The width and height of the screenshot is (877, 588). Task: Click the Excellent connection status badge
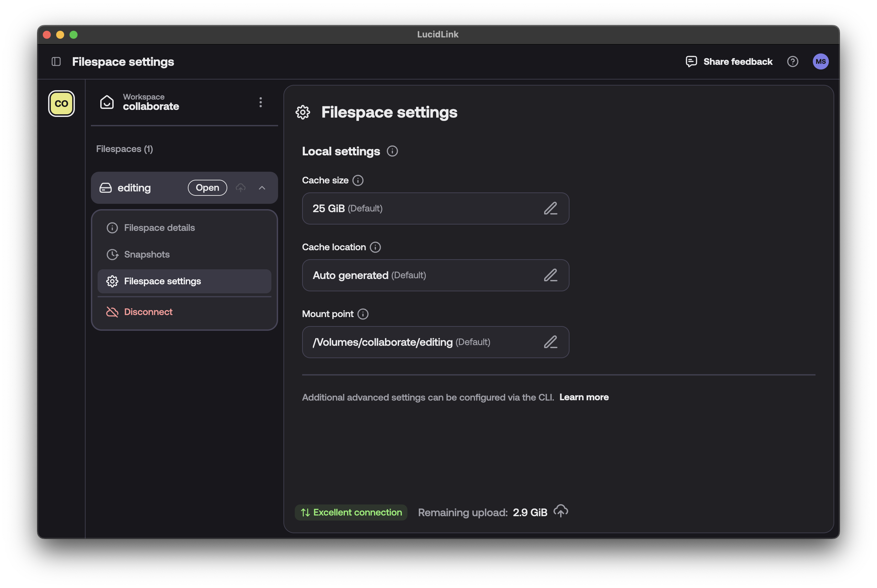[x=351, y=512]
